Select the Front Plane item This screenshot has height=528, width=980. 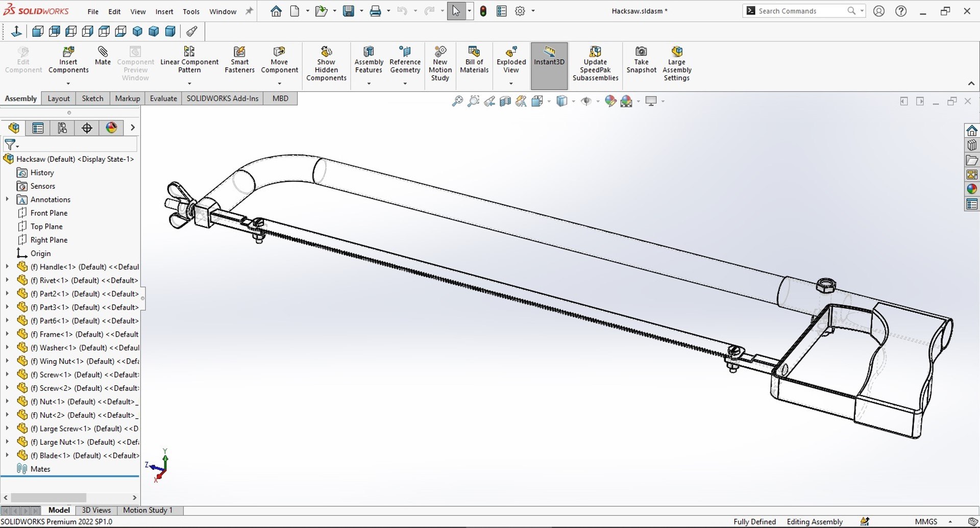[43, 213]
